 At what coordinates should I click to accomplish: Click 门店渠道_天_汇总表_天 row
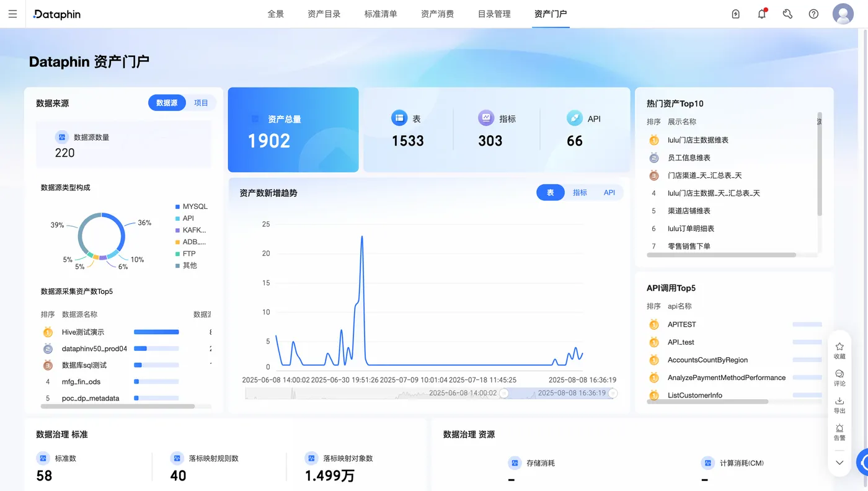(732, 175)
